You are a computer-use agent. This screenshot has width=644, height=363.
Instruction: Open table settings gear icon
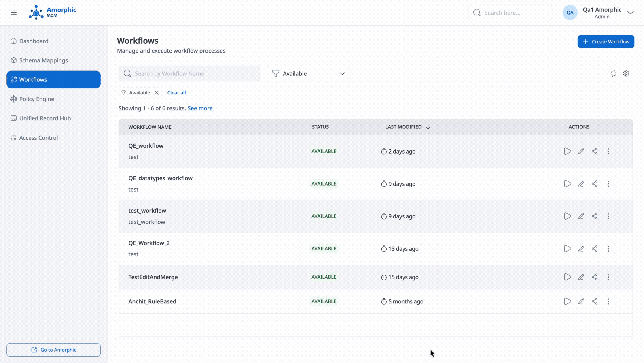click(x=626, y=74)
